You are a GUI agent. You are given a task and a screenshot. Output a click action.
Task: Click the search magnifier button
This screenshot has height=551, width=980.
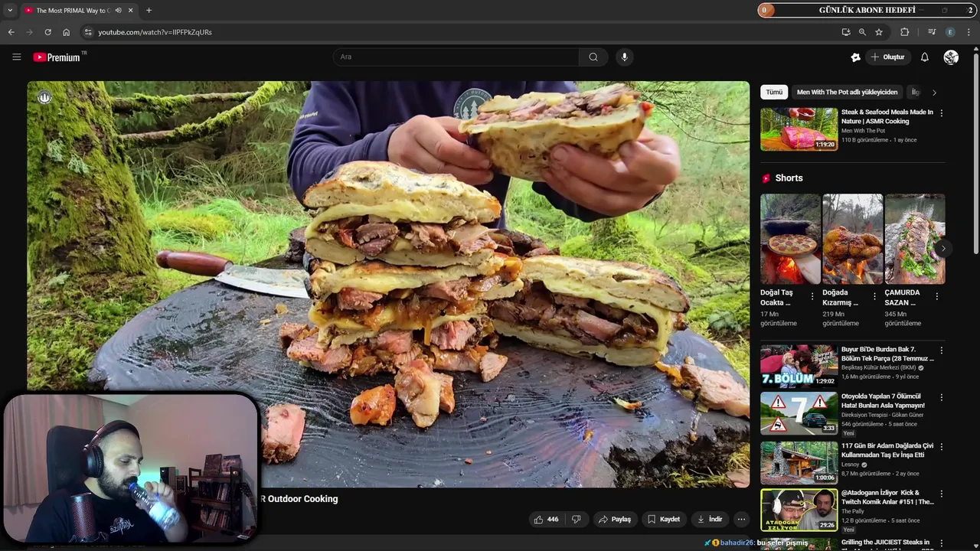[x=593, y=57]
